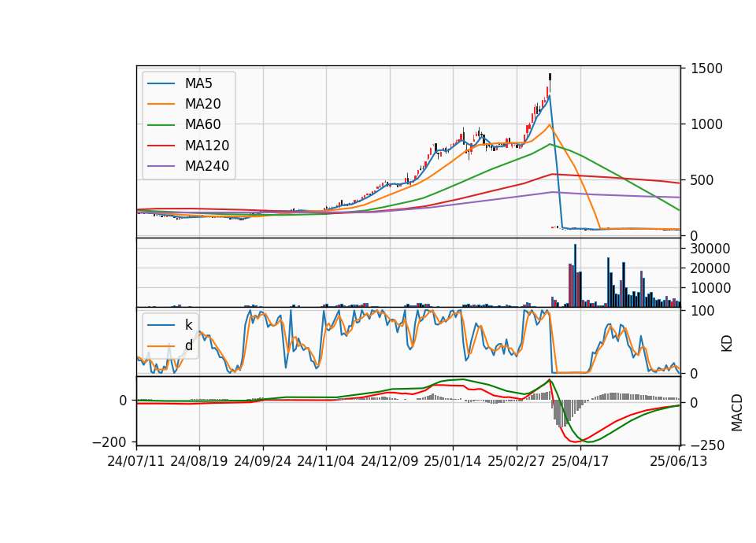The height and width of the screenshot is (543, 756).
Task: Click the 25/02/27 date tick label
Action: click(517, 461)
